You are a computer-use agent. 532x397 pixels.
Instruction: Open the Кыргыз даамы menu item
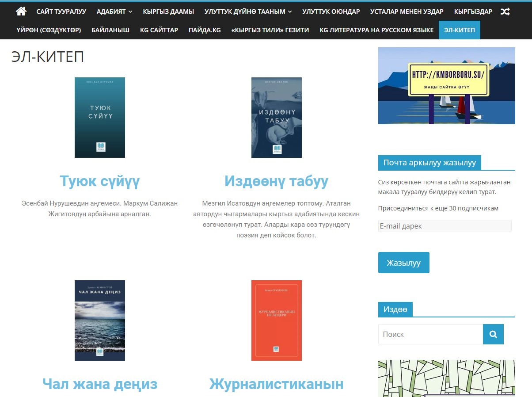(x=168, y=11)
